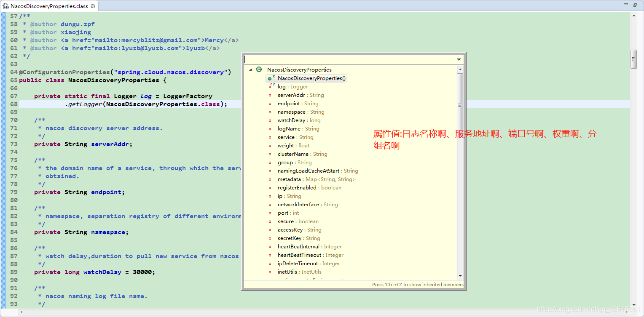Switch to the NacosDiscoveryProperties.class tab
The width and height of the screenshot is (644, 317).
(x=49, y=6)
